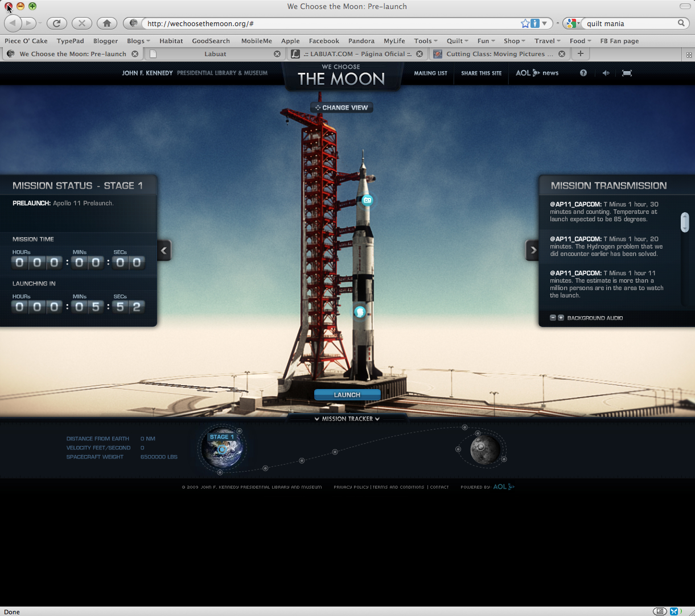
Task: Open the help question mark icon
Action: coord(583,73)
